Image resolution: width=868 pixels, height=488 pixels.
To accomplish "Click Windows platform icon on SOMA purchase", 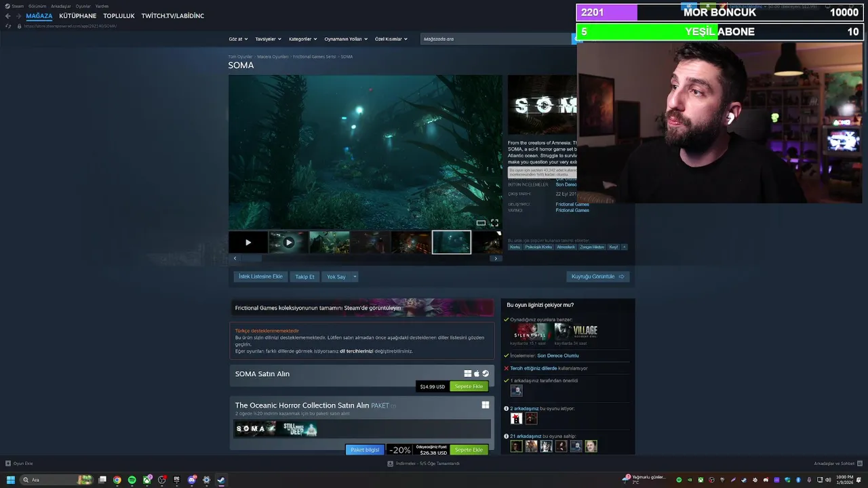I will (x=468, y=373).
